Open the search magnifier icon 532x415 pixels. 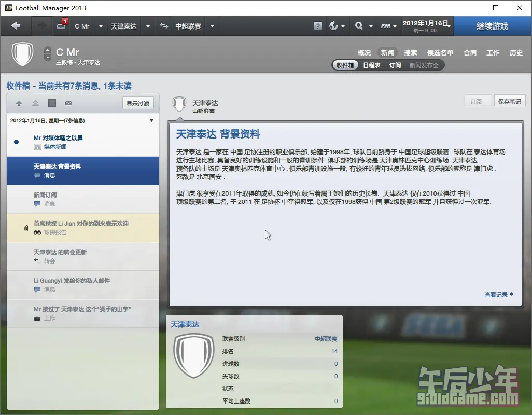pyautogui.click(x=359, y=26)
